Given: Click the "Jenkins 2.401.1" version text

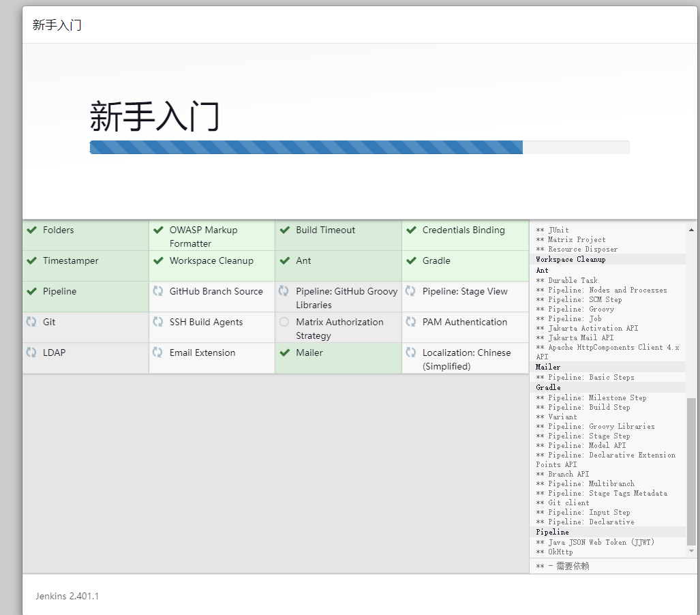Looking at the screenshot, I should pyautogui.click(x=67, y=596).
